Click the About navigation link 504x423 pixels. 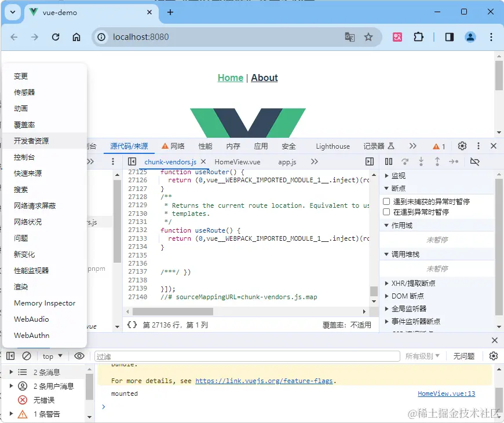pyautogui.click(x=264, y=78)
